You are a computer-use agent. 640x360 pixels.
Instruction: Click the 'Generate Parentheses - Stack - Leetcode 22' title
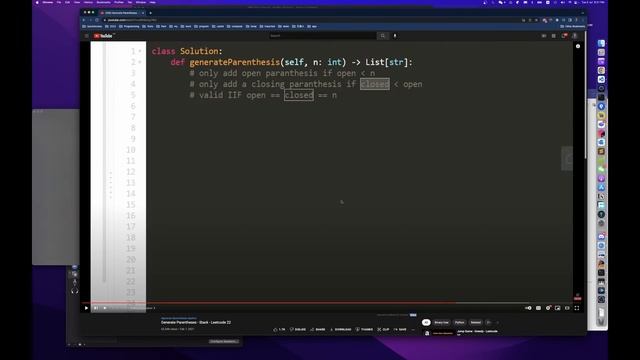point(196,322)
